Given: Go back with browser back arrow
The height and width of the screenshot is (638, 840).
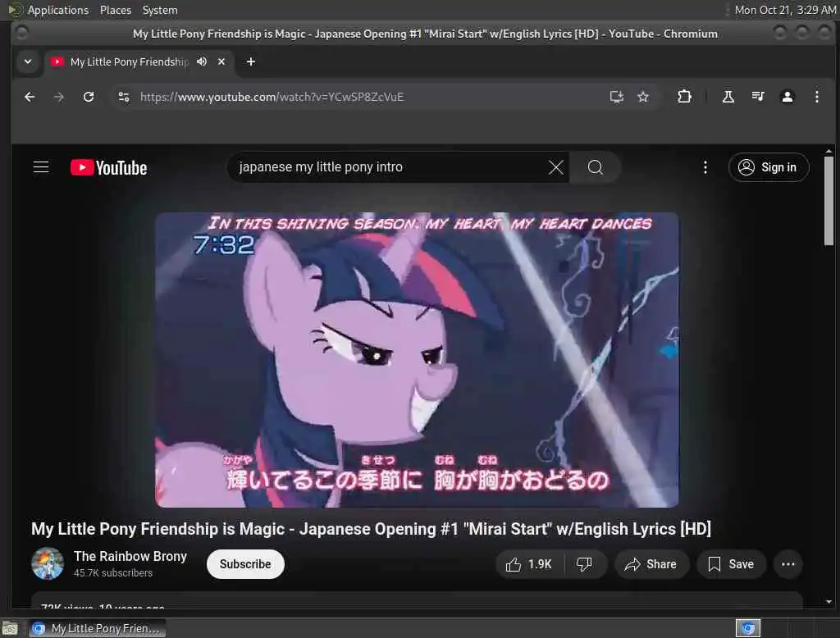Looking at the screenshot, I should click(30, 97).
